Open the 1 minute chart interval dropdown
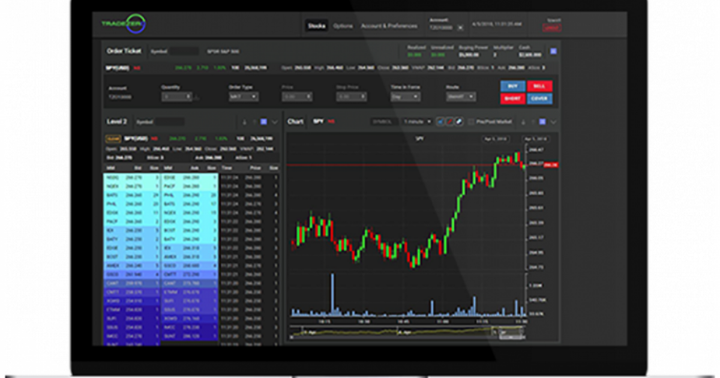This screenshot has height=378, width=720. 417,122
